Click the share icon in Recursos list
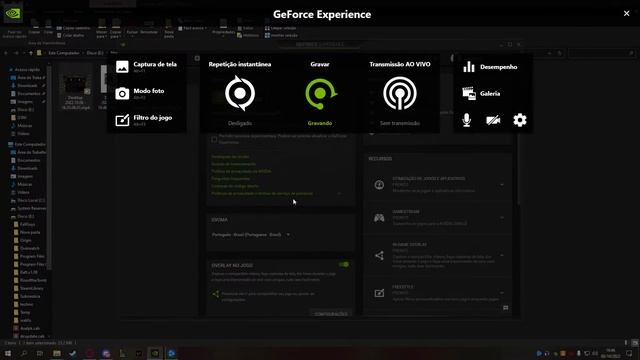640x360 pixels. tap(379, 256)
